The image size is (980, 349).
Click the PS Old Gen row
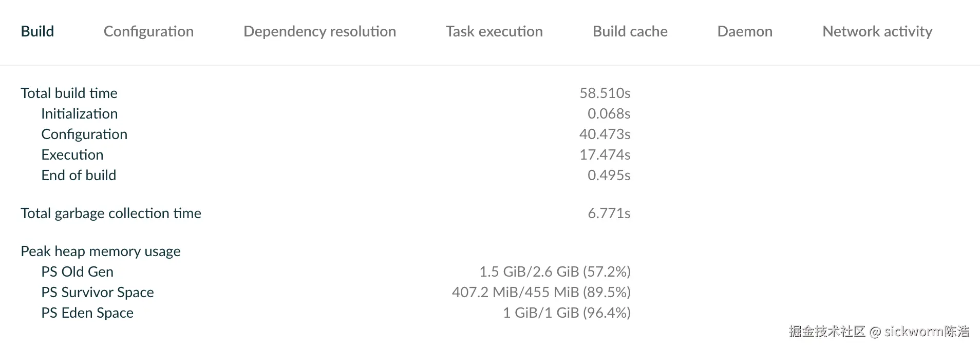point(326,272)
